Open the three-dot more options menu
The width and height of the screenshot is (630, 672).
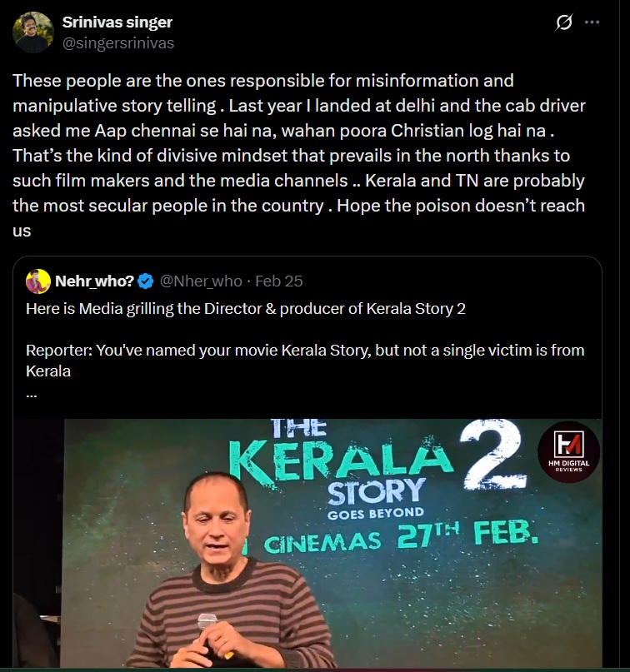592,22
